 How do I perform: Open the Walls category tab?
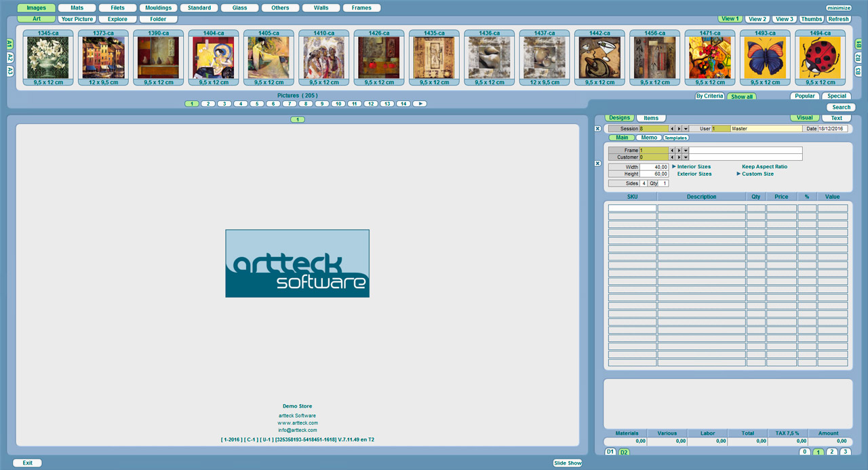tap(321, 8)
